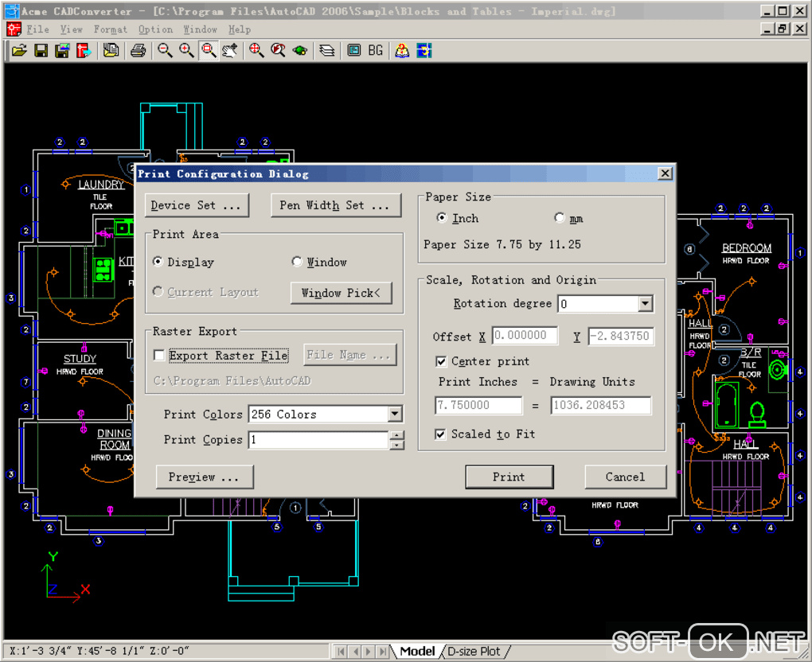Click the BG background color toolbar button

(375, 51)
